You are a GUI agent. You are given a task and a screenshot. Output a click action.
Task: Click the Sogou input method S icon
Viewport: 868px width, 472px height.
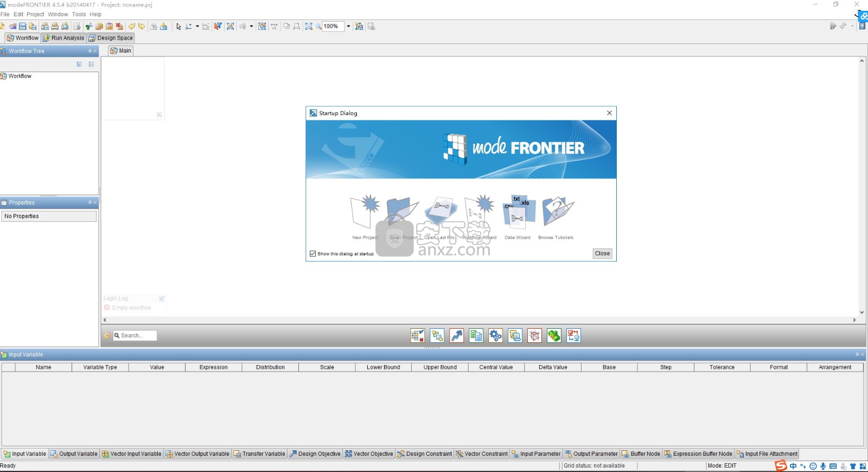pyautogui.click(x=781, y=465)
